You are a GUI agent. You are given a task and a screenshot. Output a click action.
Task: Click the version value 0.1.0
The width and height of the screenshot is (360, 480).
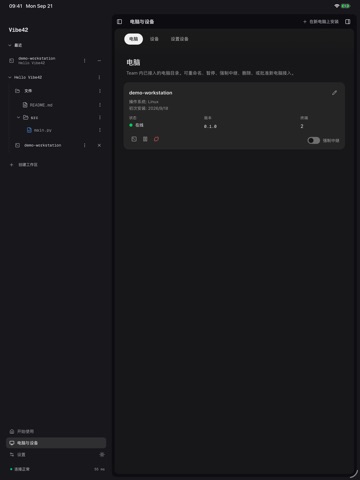click(x=210, y=126)
